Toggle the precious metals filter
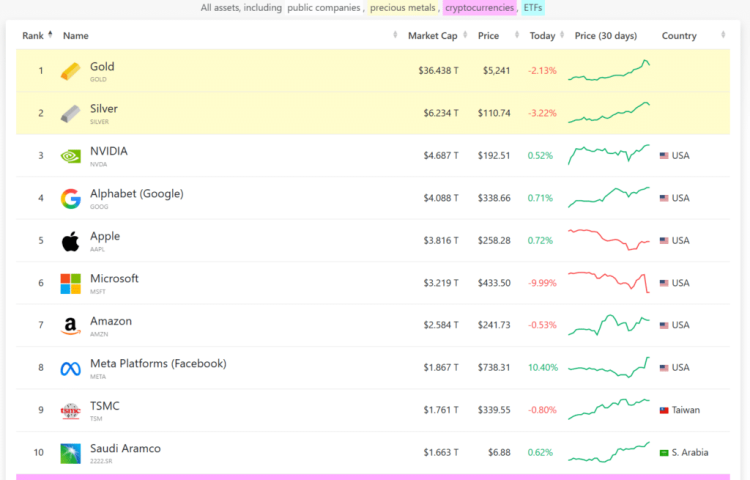The width and height of the screenshot is (750, 480). point(401,8)
